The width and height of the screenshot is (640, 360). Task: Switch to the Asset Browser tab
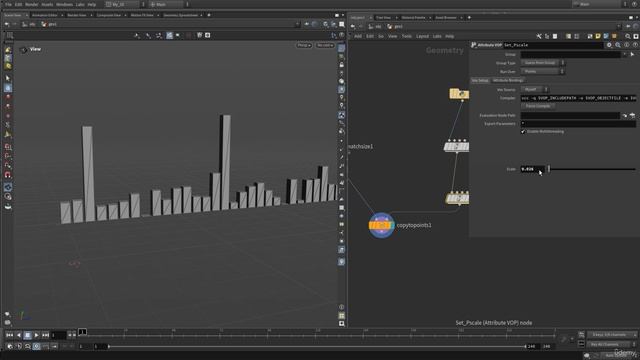pos(446,18)
